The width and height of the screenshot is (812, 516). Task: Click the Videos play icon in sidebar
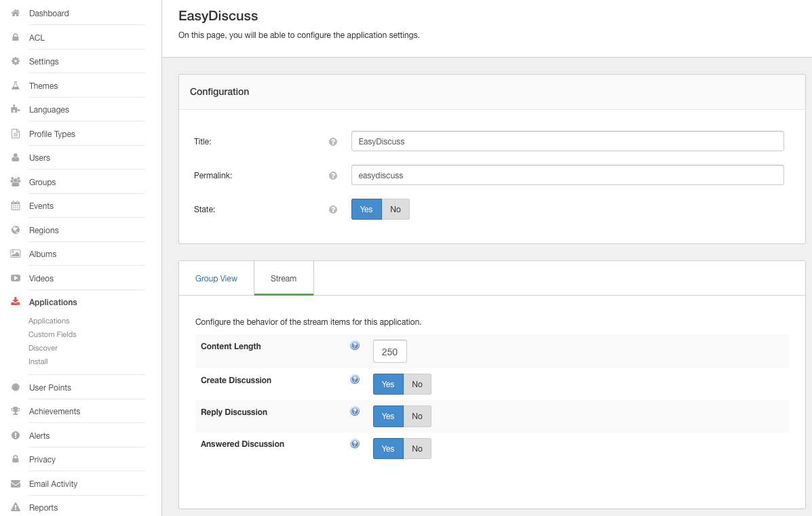click(x=16, y=279)
